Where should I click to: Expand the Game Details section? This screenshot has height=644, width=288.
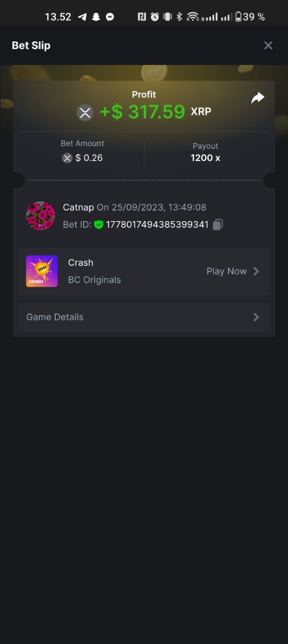[144, 317]
